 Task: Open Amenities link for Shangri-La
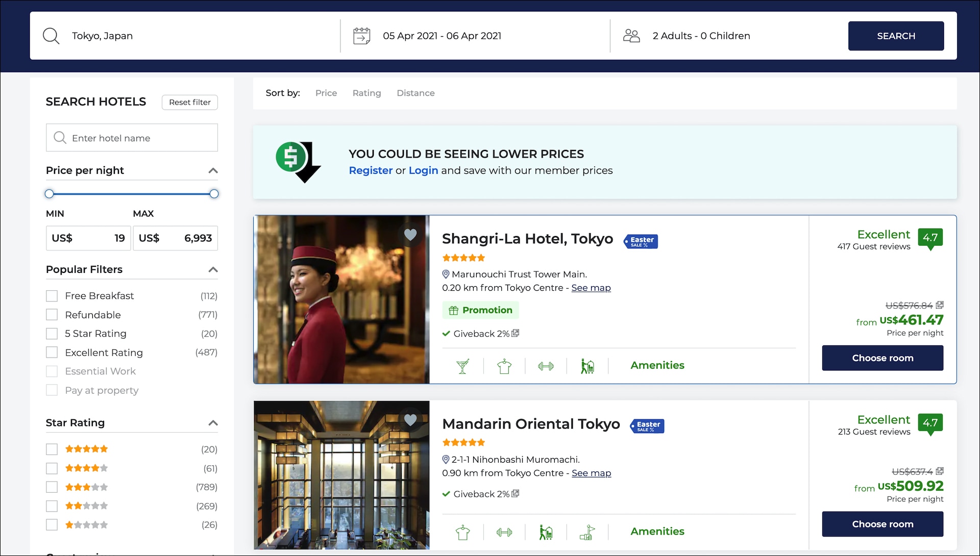657,365
